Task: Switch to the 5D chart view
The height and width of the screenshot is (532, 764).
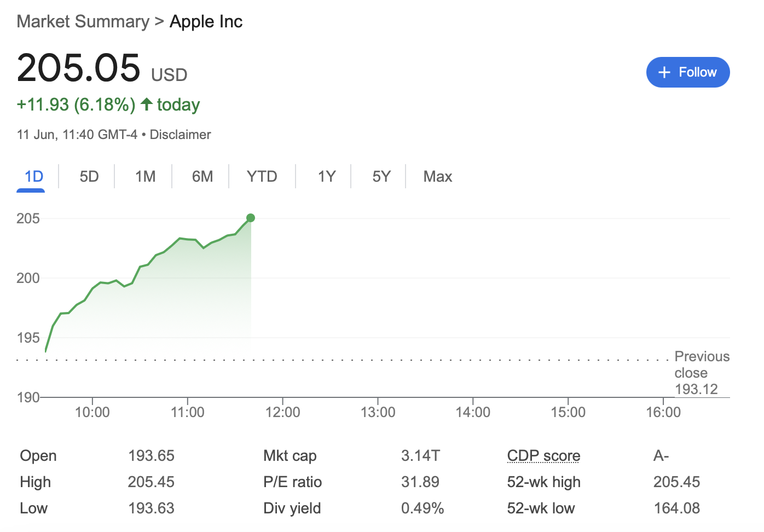Action: [89, 176]
